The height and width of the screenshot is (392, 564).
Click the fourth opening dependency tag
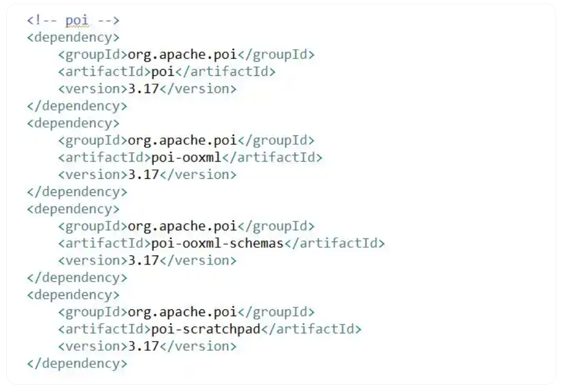pyautogui.click(x=73, y=295)
